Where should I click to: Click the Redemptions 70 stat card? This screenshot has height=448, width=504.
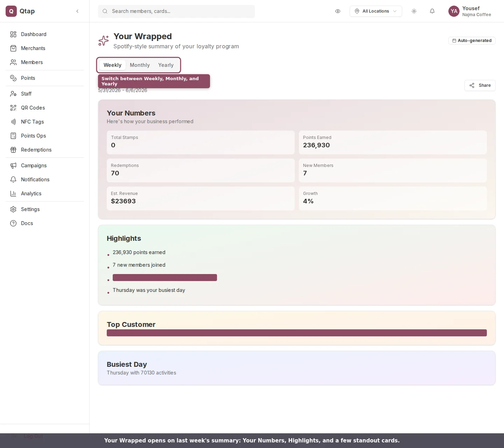tap(201, 170)
